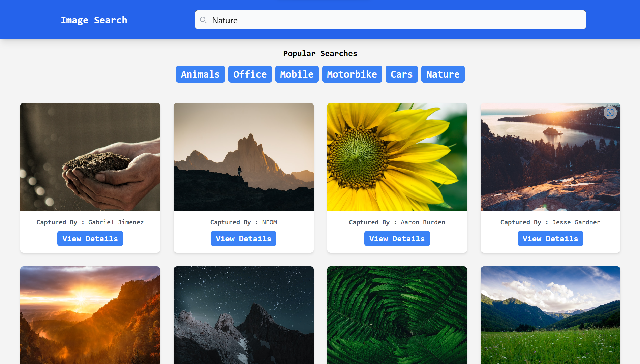
Task: Select the Cars popular search
Action: tap(401, 74)
